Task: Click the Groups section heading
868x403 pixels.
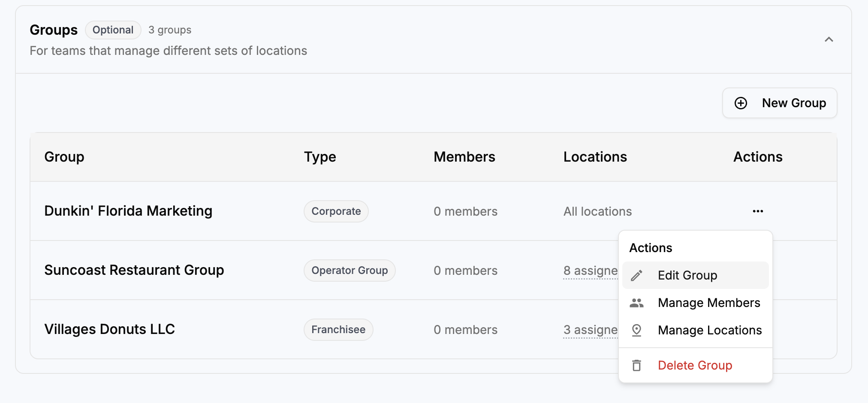Action: [54, 30]
